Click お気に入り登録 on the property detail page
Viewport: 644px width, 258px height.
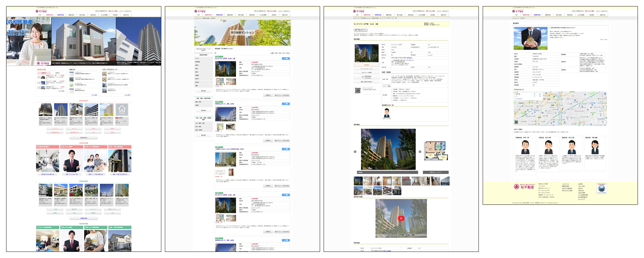pos(367,73)
